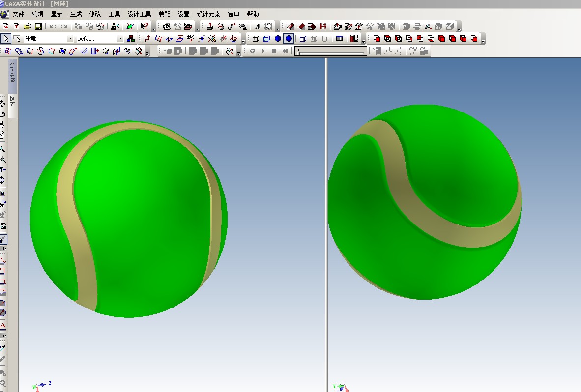Open the 文件 menu
581x392 pixels.
18,14
